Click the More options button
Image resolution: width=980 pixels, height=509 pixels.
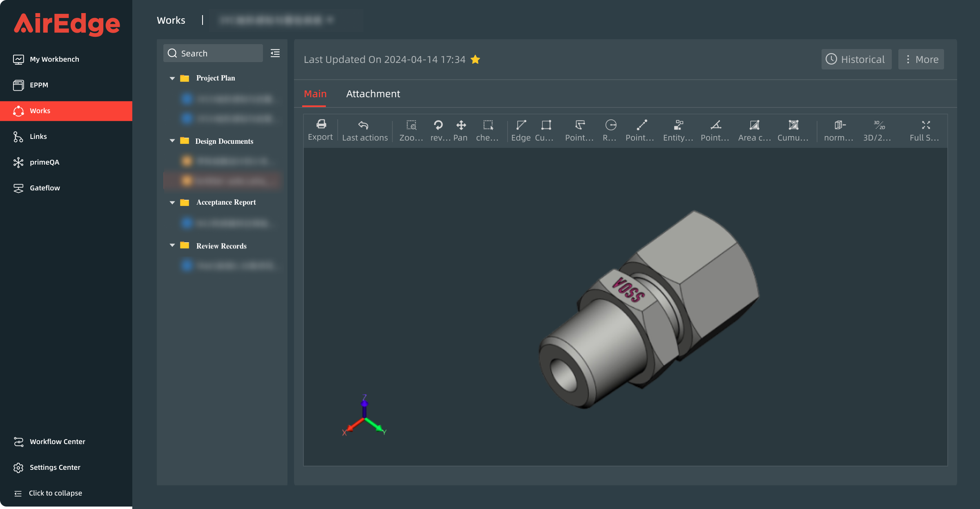click(x=922, y=59)
